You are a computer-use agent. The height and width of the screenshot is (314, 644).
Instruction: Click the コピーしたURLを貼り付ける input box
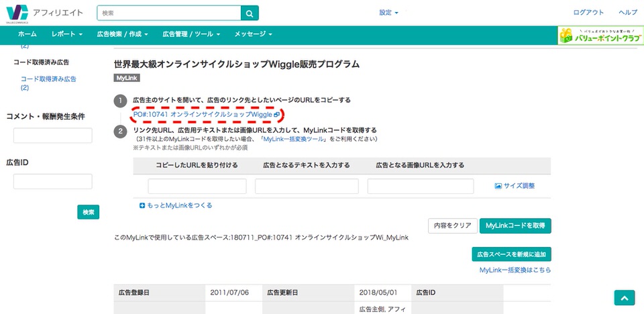pyautogui.click(x=197, y=186)
